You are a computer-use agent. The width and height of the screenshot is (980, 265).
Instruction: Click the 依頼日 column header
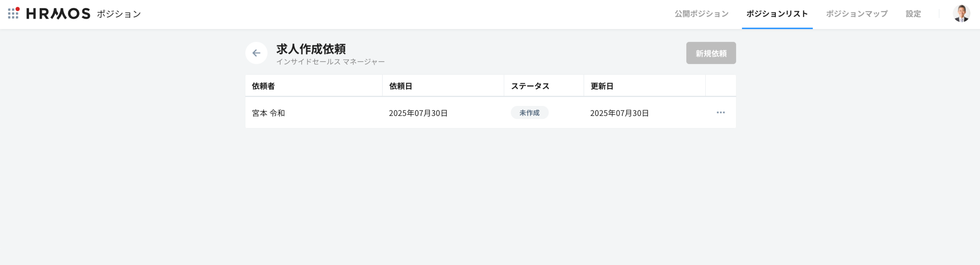point(400,86)
